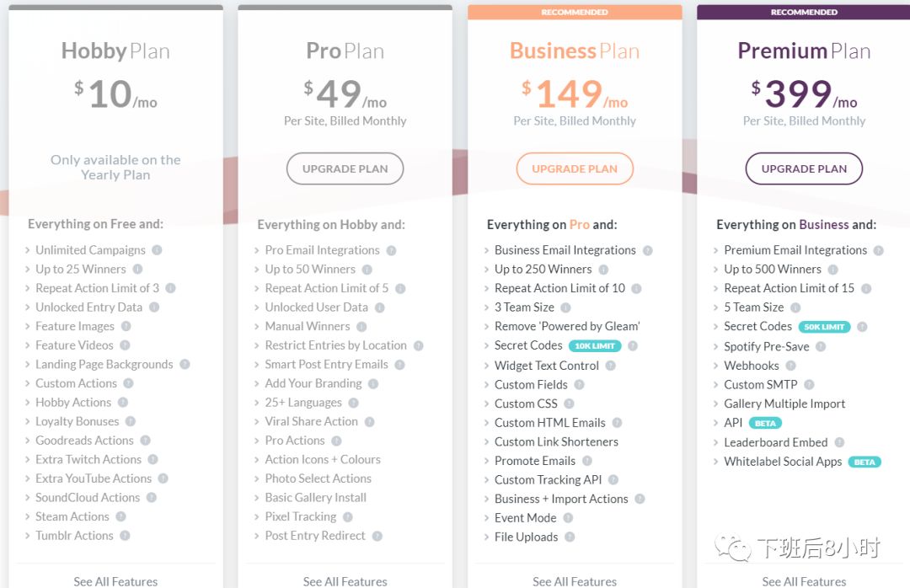The width and height of the screenshot is (910, 588).
Task: Click BETA badge next to API
Action: pyautogui.click(x=765, y=423)
